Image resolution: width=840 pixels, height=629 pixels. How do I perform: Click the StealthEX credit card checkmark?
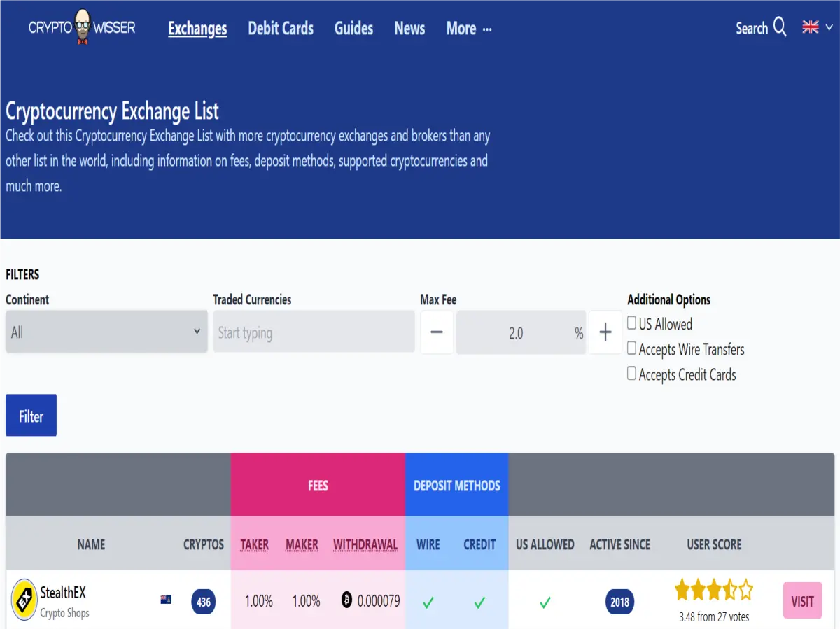click(479, 602)
